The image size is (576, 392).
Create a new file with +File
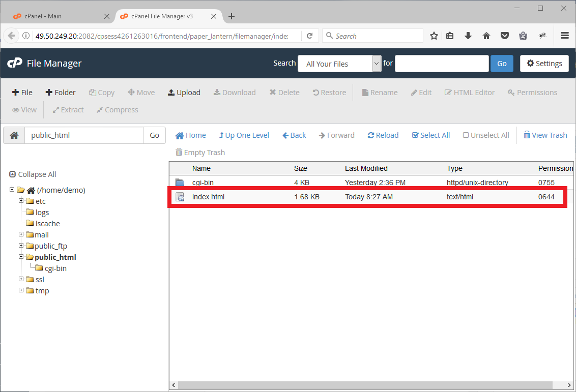point(22,93)
